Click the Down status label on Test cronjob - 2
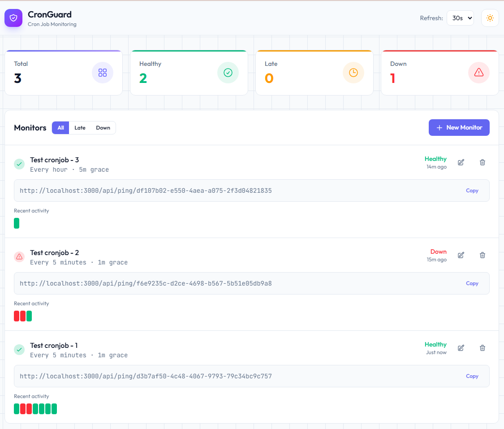This screenshot has height=429, width=504. (439, 251)
